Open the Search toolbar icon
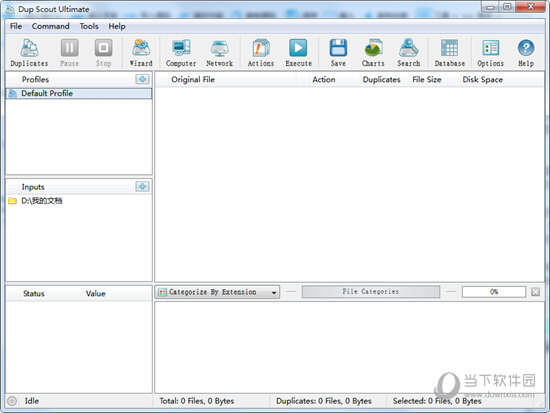The height and width of the screenshot is (413, 550). [x=409, y=53]
